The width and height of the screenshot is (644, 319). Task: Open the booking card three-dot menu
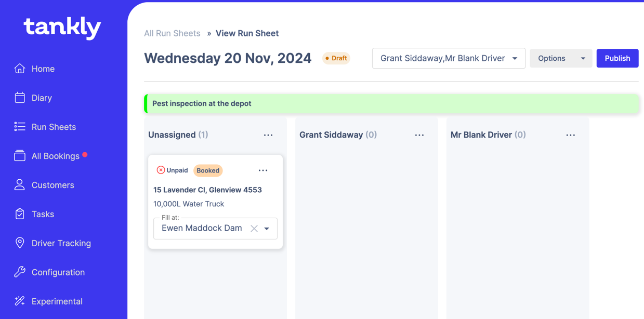click(263, 170)
